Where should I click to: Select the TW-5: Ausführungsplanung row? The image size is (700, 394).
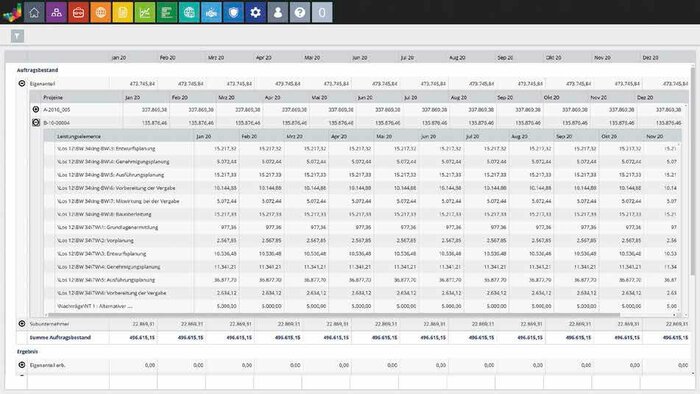tap(362, 280)
